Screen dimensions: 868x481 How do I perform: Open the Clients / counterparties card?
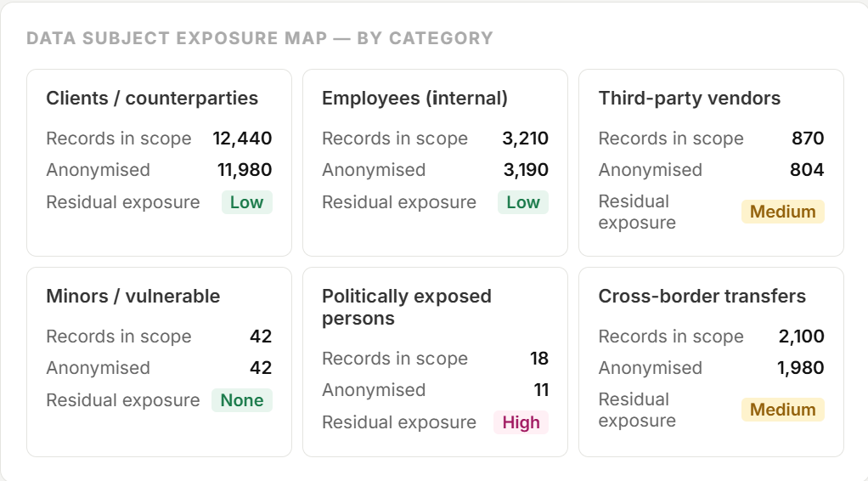pos(159,162)
